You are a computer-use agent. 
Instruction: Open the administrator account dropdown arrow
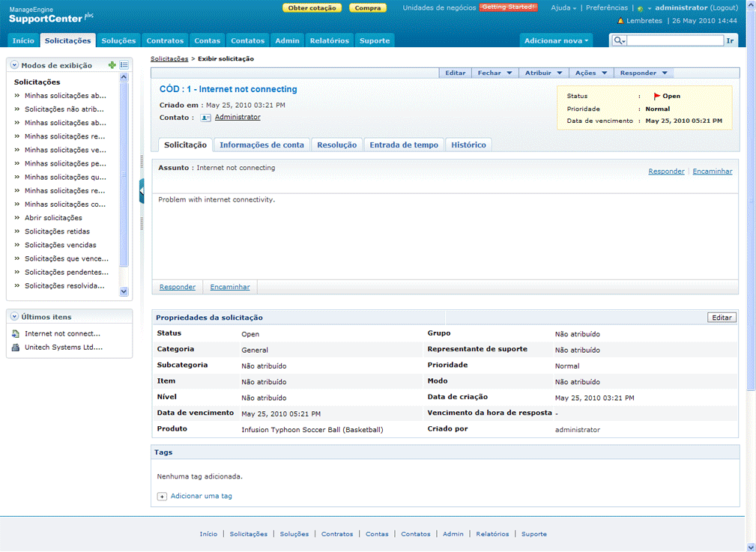pos(650,9)
